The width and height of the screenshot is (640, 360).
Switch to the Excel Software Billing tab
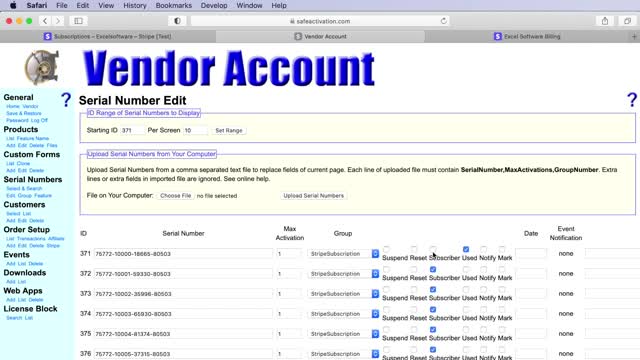[527, 36]
